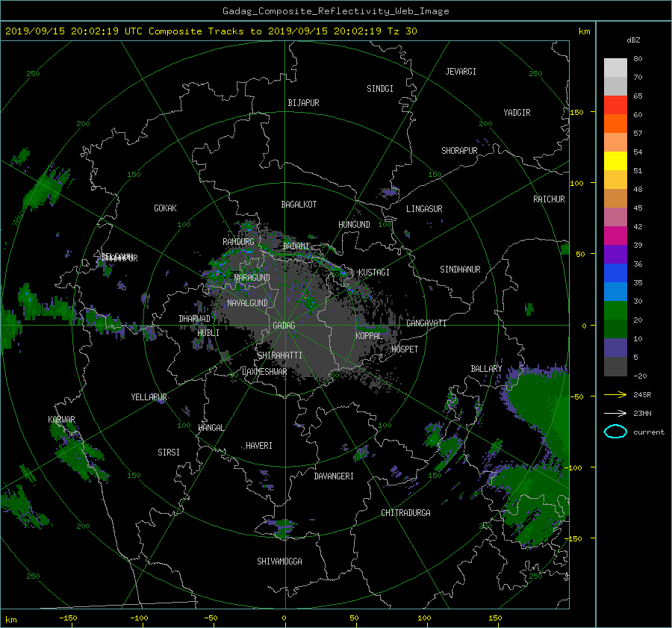Click the SHIVAMOGGA city label

tap(279, 561)
